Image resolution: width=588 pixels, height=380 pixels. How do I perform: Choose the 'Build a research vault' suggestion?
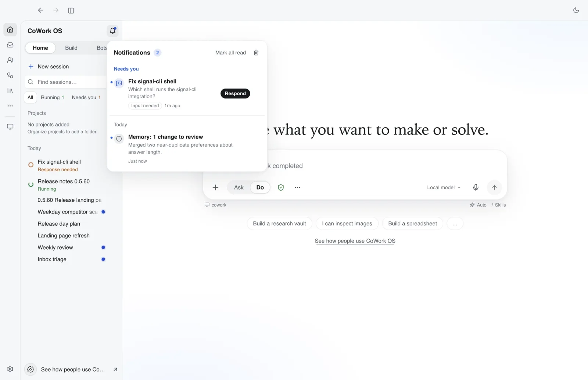pyautogui.click(x=279, y=223)
